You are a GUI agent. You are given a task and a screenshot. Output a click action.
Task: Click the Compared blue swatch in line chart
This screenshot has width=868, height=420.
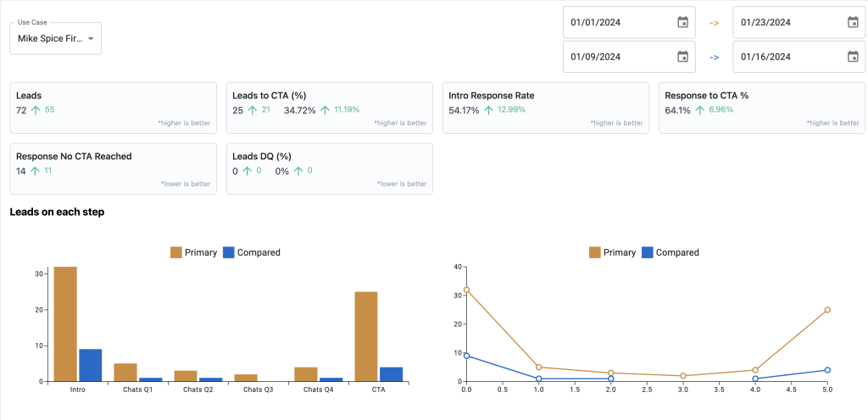(x=648, y=252)
